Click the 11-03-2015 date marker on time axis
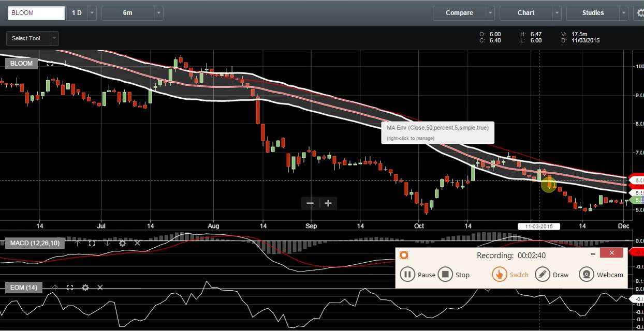This screenshot has width=644, height=331. (539, 227)
